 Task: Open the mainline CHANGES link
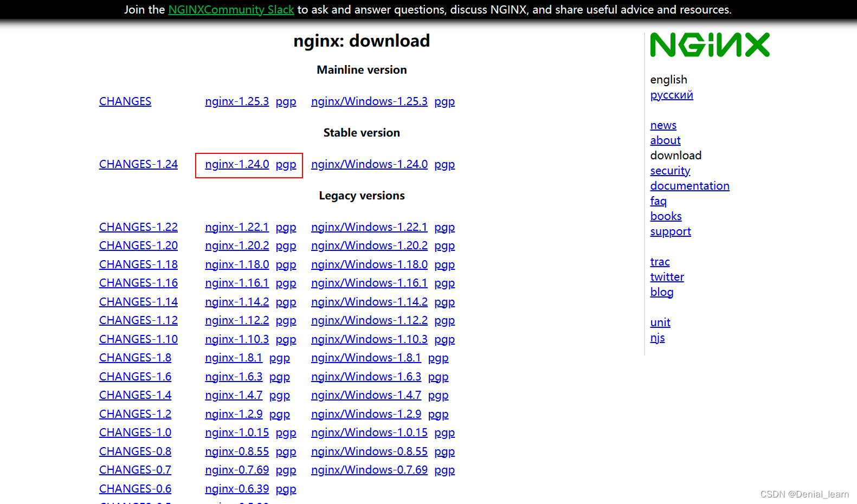(125, 101)
